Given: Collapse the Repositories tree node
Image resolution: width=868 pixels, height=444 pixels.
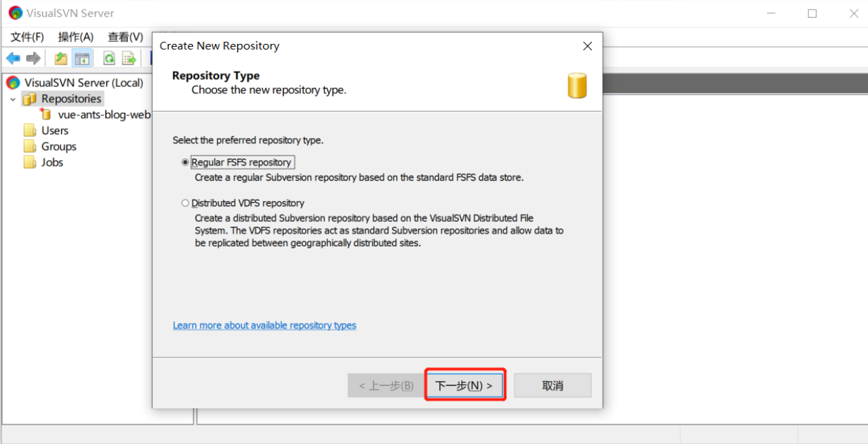Looking at the screenshot, I should (12, 100).
